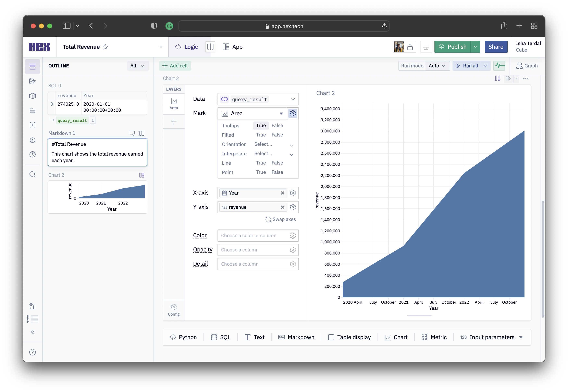Open the Search icon in left sidebar
Viewport: 568px width, 392px height.
point(33,174)
